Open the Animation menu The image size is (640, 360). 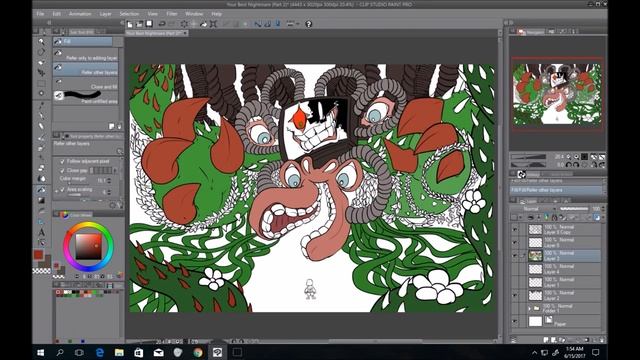tap(80, 14)
